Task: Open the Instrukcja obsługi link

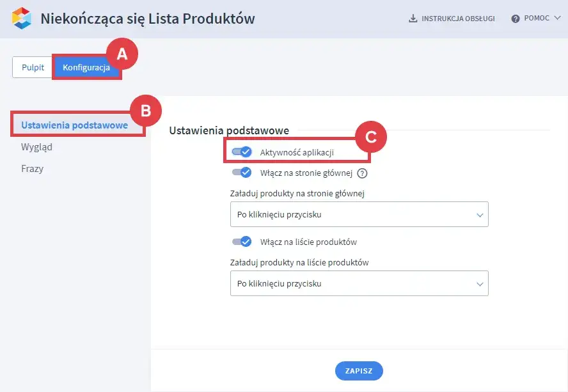Action: tap(457, 19)
